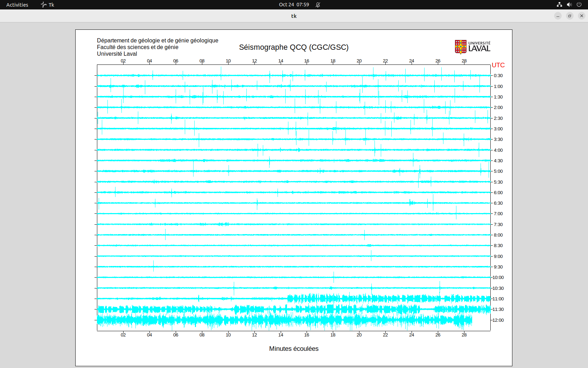Close the tk window
The height and width of the screenshot is (368, 588).
pos(582,16)
